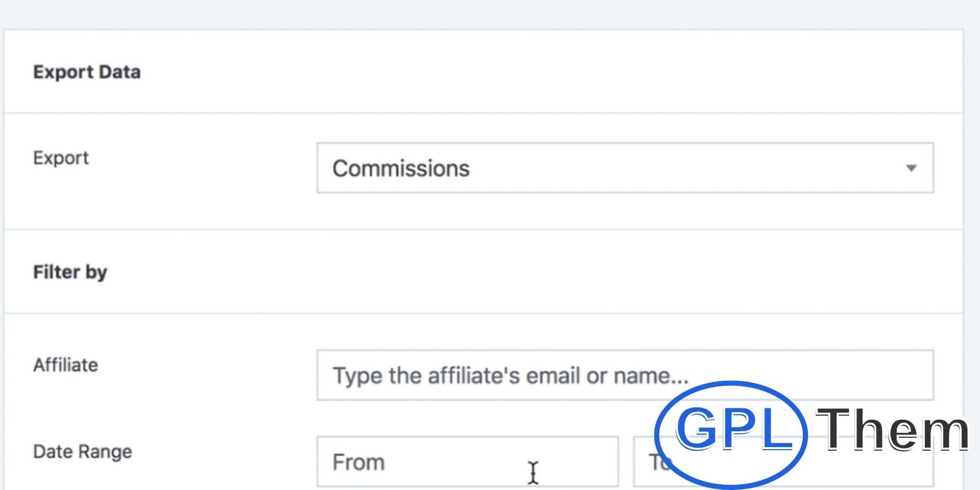Image resolution: width=980 pixels, height=490 pixels.
Task: Open the Export type select box
Action: click(625, 168)
